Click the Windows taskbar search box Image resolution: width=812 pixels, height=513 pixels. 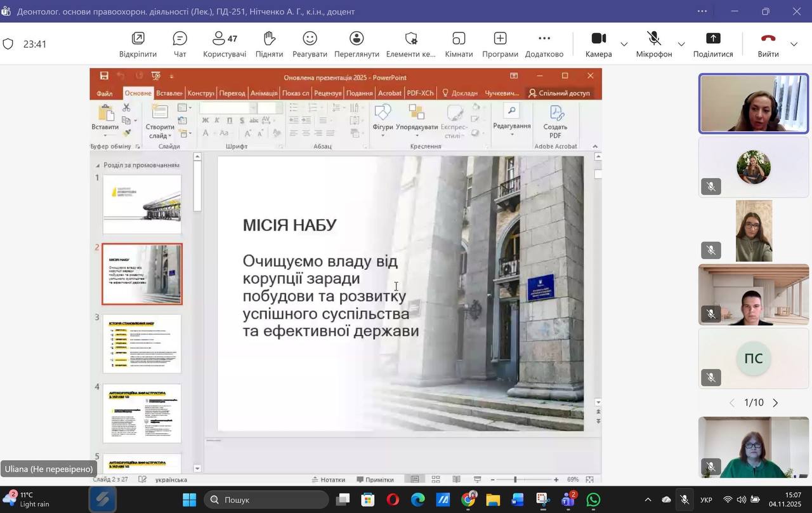point(266,500)
